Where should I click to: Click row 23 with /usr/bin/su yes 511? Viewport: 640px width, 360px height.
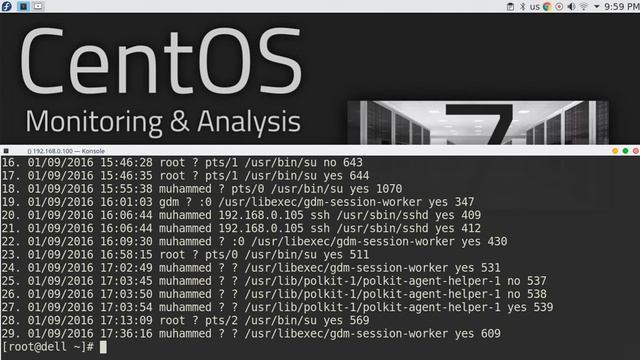tap(185, 254)
